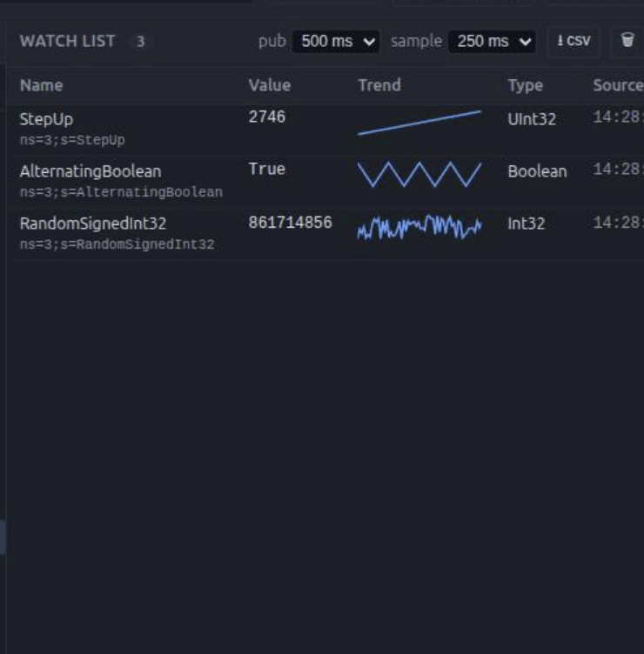Screen dimensions: 644x654
Task: Click the Trend column header
Action: coord(379,85)
